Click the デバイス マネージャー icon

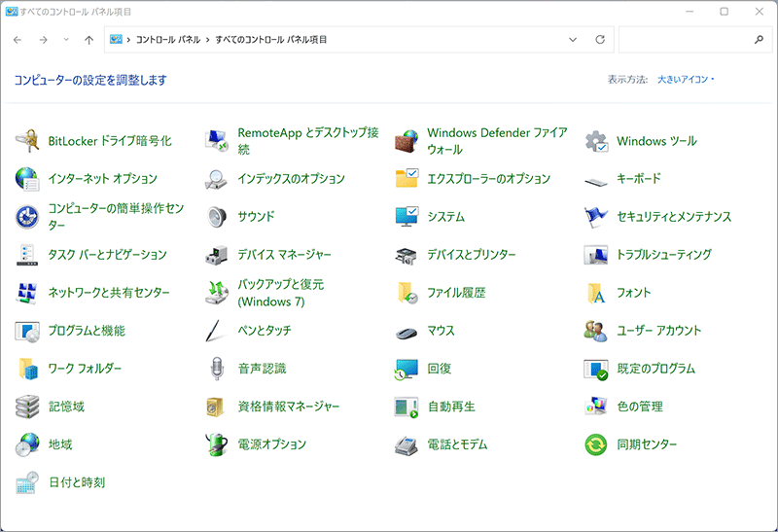pos(217,255)
